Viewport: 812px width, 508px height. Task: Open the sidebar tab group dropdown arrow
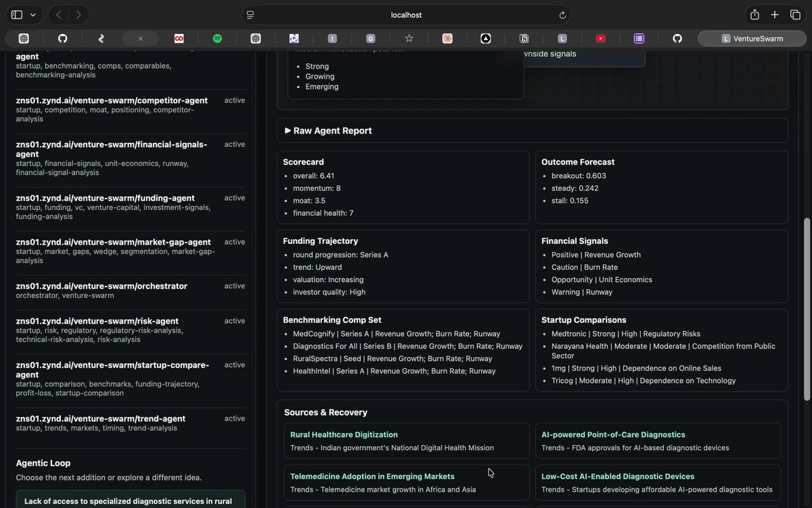[x=33, y=15]
